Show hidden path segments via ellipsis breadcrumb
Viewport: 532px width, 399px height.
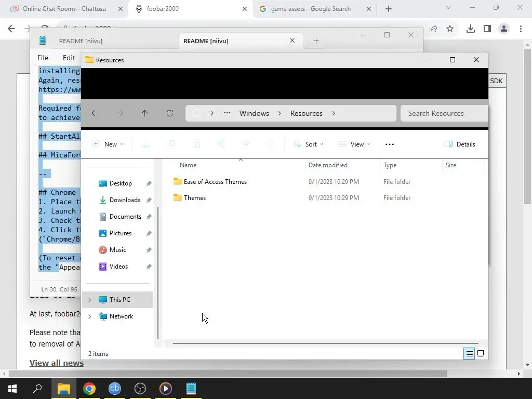point(227,113)
